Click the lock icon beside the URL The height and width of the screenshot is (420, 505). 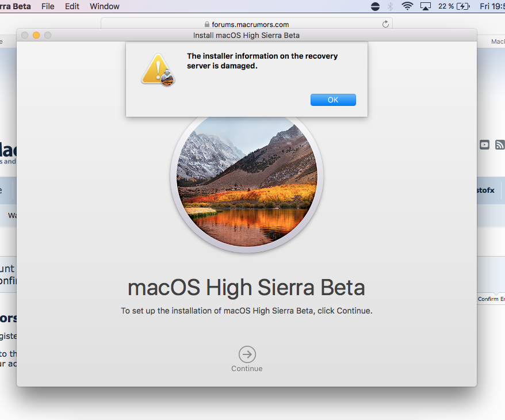(206, 25)
